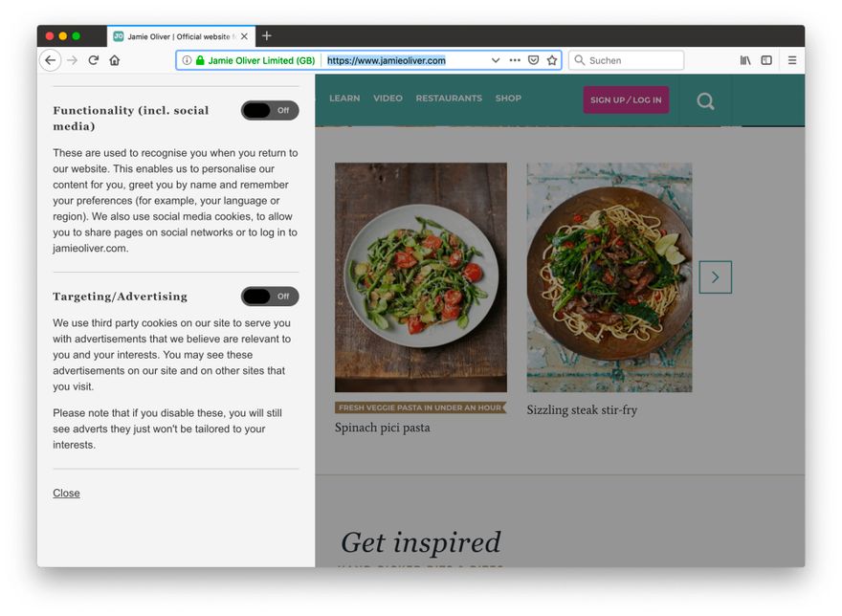Screen dimensions: 842x616
Task: Reload the page with the refresh icon
Action: 94,60
